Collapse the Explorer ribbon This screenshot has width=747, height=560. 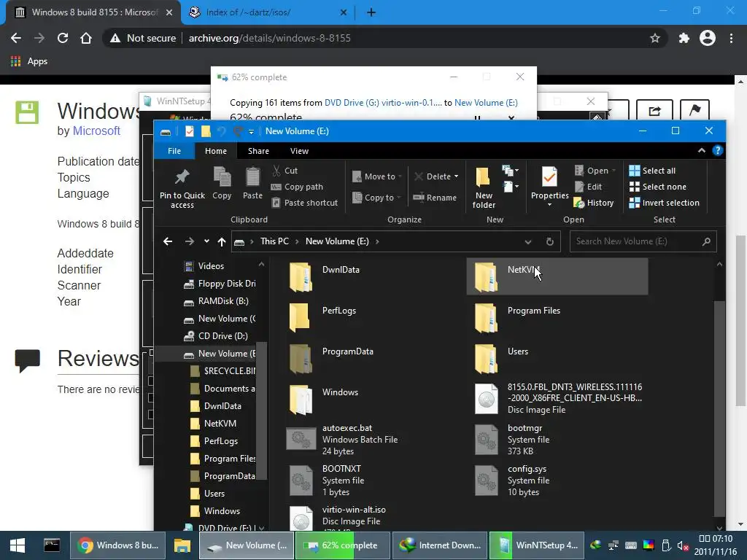pos(701,150)
